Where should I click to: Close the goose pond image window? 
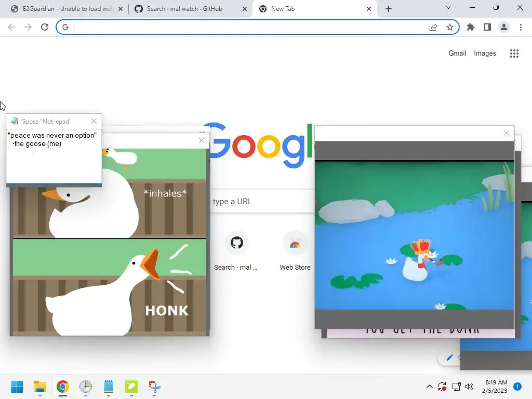coord(506,133)
